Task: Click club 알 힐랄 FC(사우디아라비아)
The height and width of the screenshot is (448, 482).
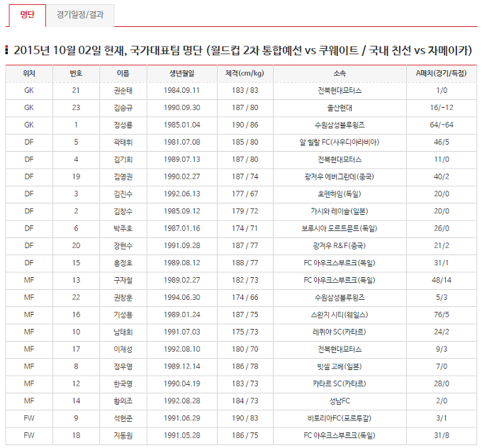Action: tap(340, 142)
